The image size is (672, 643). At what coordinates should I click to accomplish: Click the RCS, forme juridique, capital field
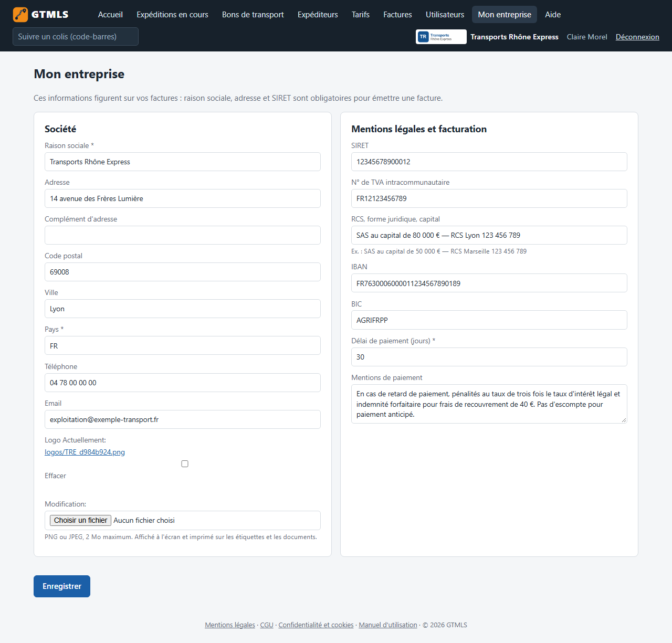click(x=489, y=235)
